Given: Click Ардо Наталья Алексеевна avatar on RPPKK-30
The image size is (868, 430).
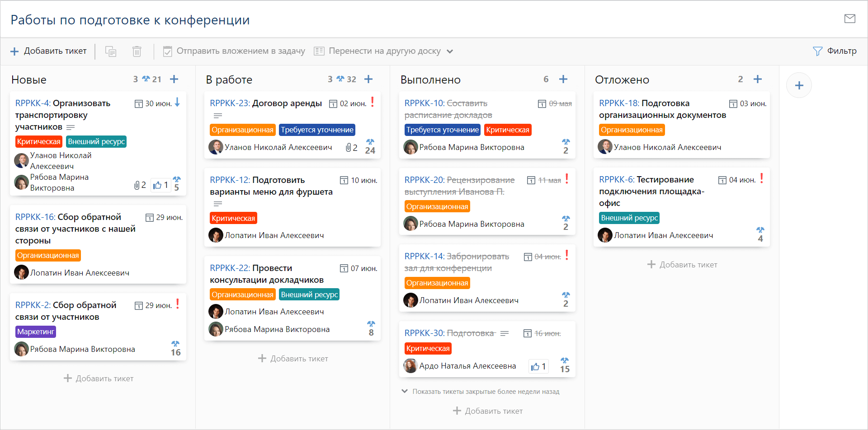Looking at the screenshot, I should (x=410, y=366).
